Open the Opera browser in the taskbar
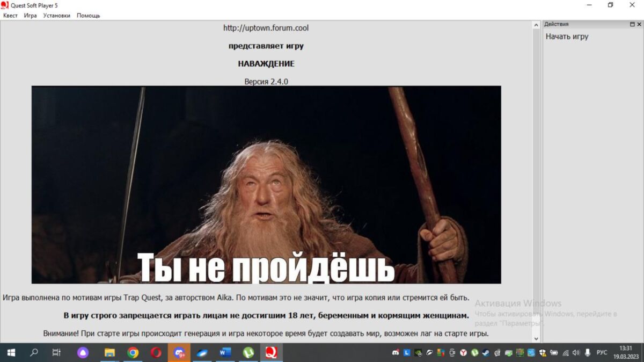 [x=156, y=353]
